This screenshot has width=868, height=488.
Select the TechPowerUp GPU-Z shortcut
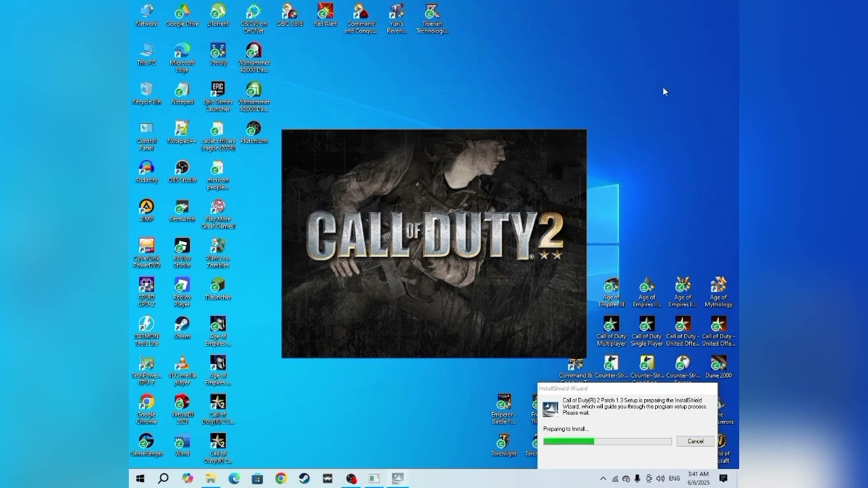point(146,371)
